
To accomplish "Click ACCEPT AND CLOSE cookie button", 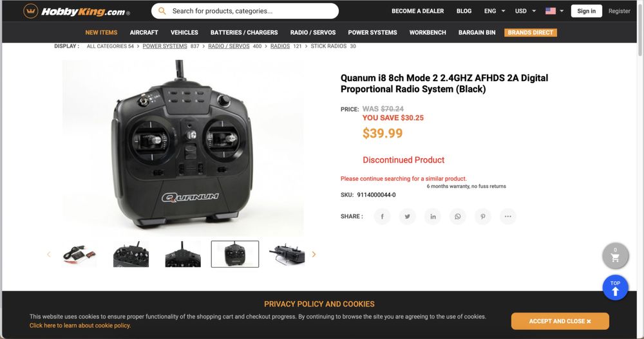I will [560, 321].
